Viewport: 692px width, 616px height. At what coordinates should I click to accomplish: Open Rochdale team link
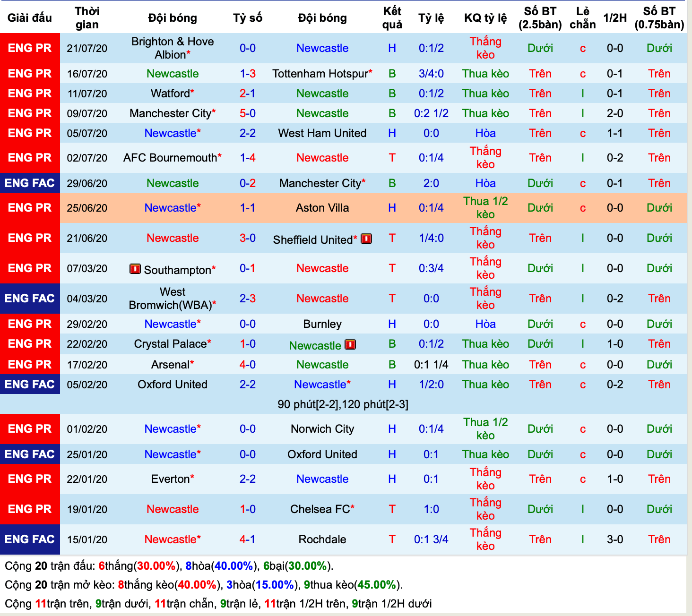(322, 539)
